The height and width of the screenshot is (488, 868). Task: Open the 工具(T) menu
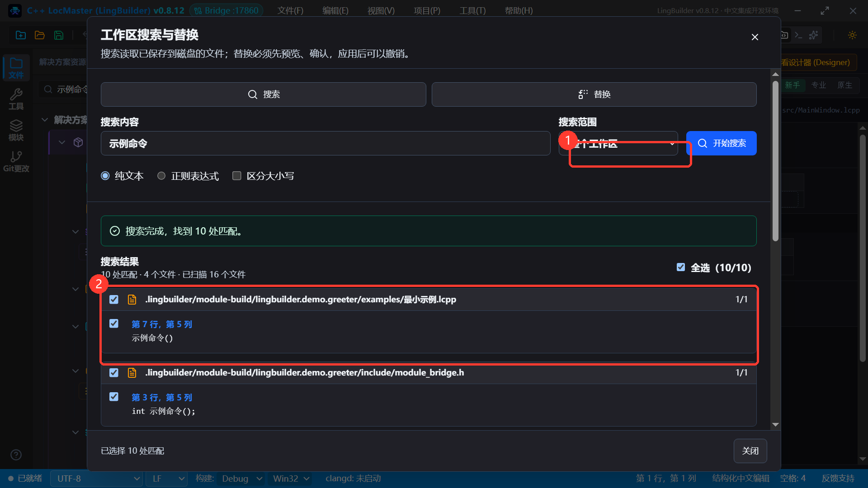(x=472, y=10)
